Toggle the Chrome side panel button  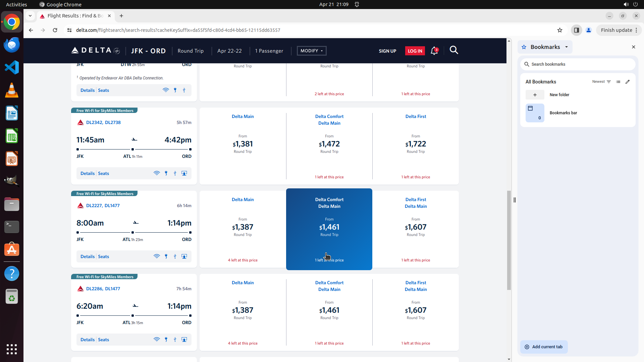coord(576,30)
